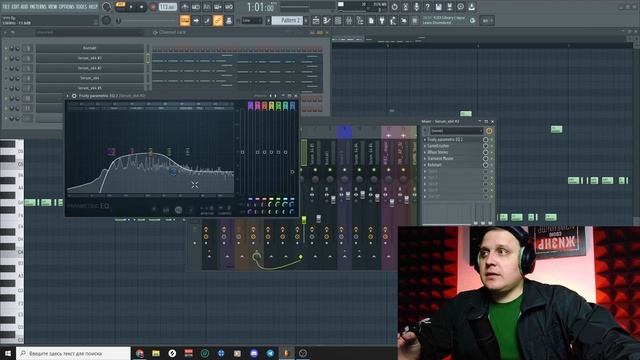Click the stamp tool icon

click(x=229, y=20)
